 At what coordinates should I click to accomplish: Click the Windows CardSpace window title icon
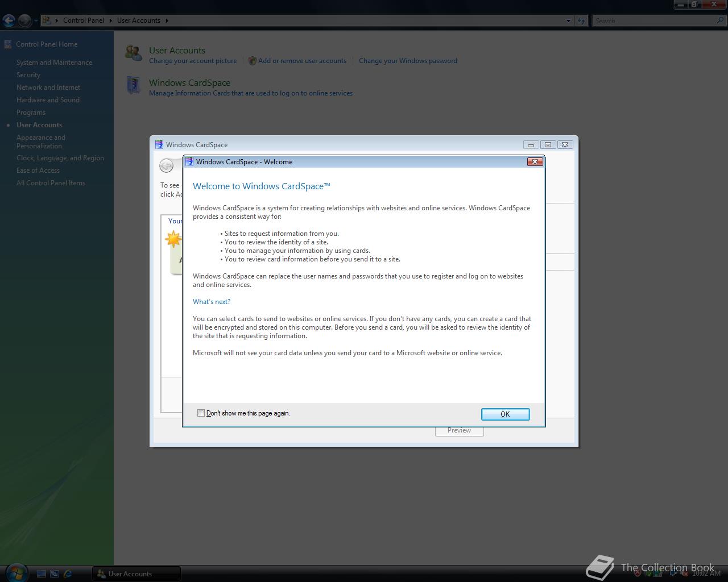pyautogui.click(x=159, y=144)
